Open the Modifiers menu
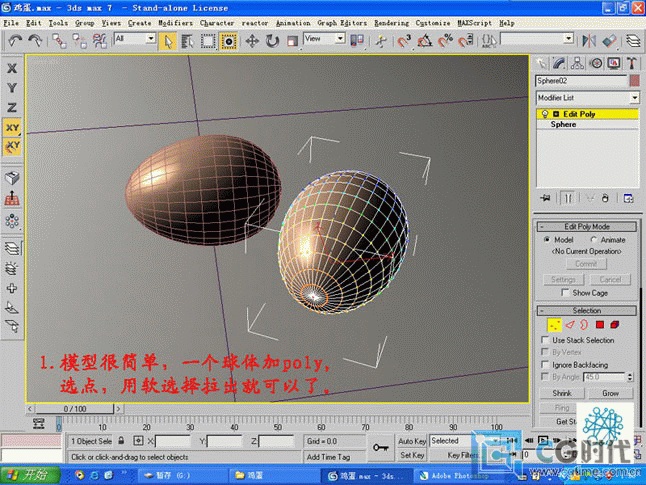Image resolution: width=646 pixels, height=485 pixels. coord(176,23)
